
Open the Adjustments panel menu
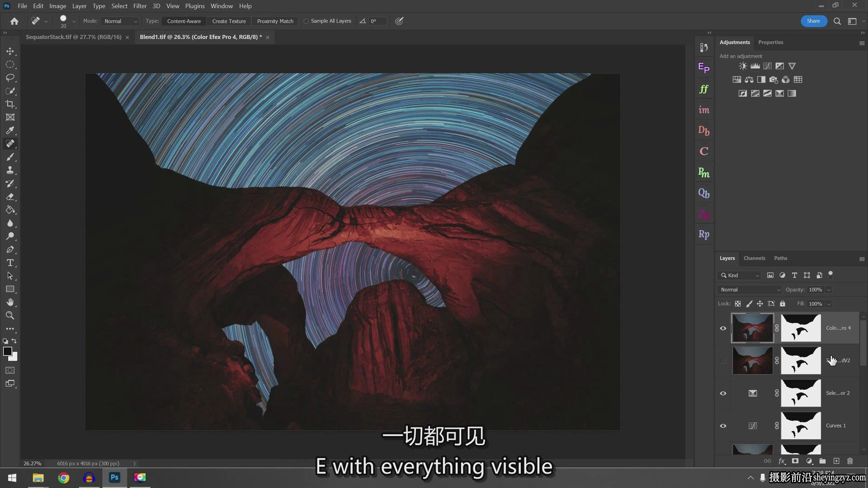[862, 43]
